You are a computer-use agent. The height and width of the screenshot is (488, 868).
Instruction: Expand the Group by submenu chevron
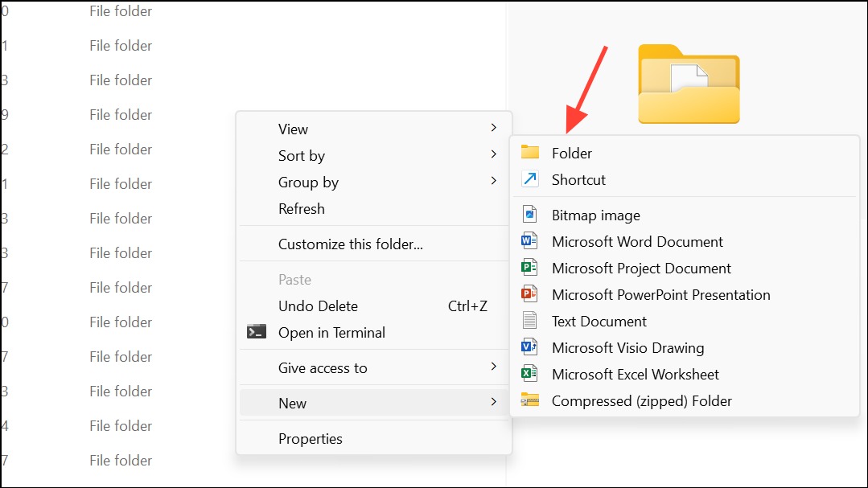pyautogui.click(x=493, y=182)
